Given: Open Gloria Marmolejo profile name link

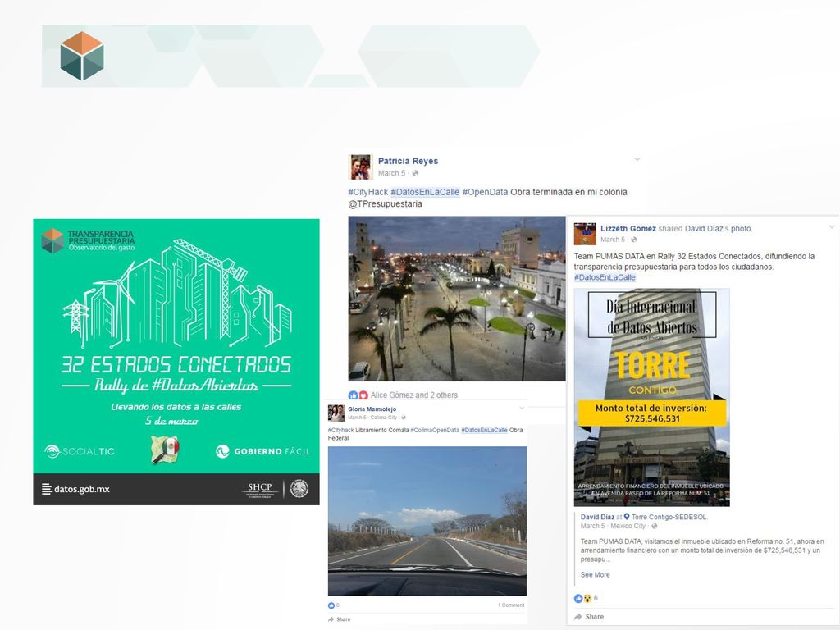Looking at the screenshot, I should 372,409.
